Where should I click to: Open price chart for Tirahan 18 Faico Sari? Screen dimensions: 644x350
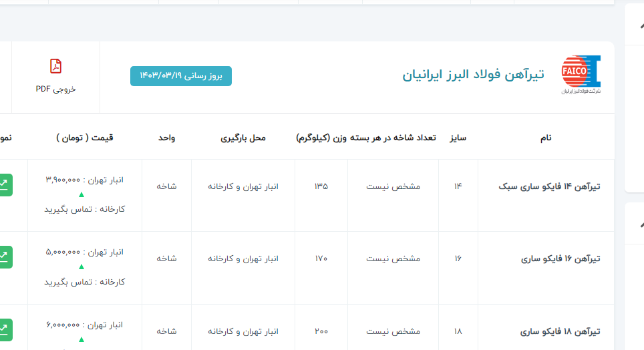click(5, 329)
